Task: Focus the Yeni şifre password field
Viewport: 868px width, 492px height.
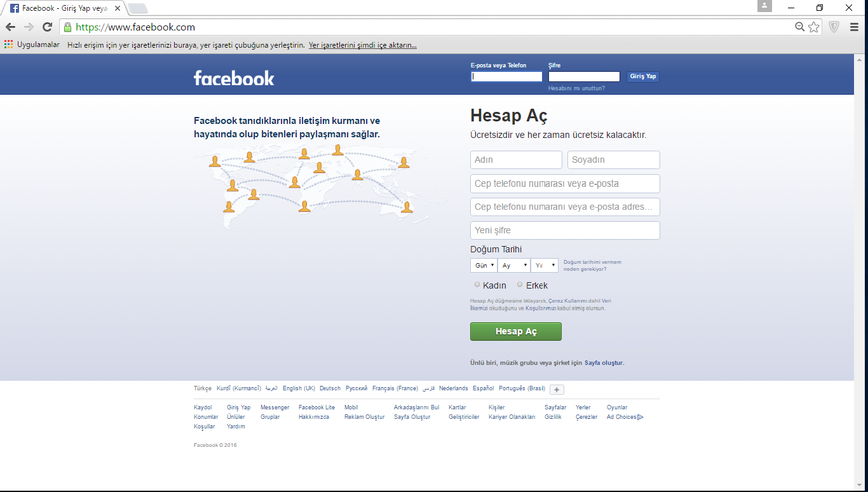Action: click(565, 230)
